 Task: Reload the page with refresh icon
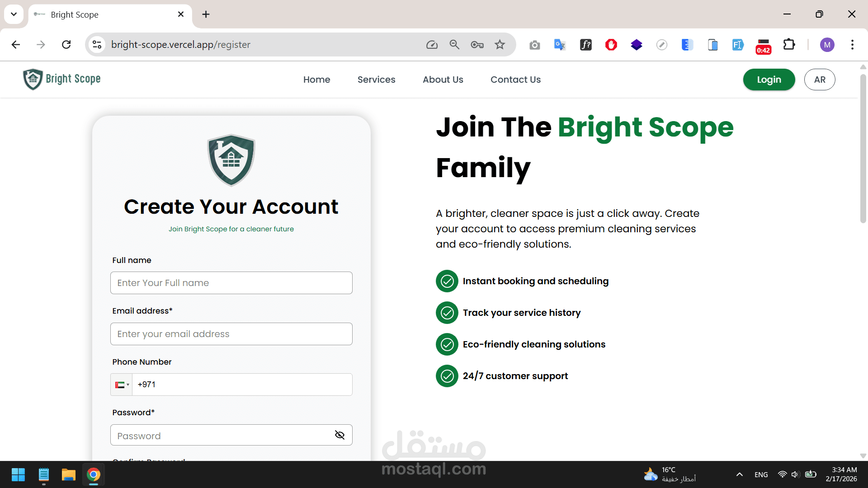pos(66,45)
